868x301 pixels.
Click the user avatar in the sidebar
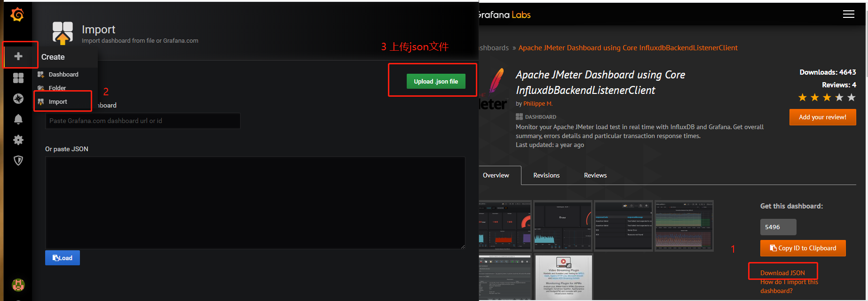coord(18,285)
